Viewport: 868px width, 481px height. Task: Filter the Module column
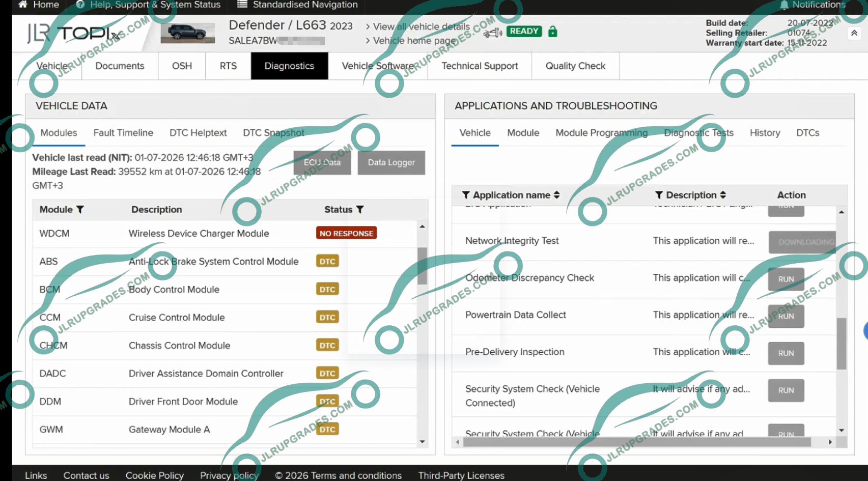tap(80, 209)
